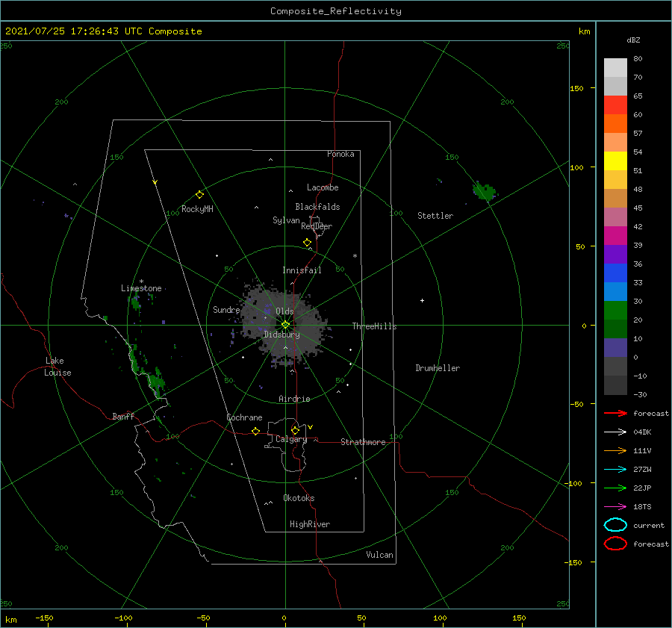
Task: Click the Sylvan label
Action: click(286, 220)
